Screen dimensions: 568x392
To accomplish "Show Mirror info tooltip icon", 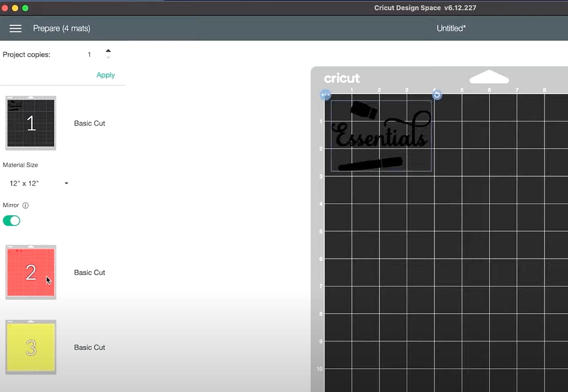I will 26,205.
